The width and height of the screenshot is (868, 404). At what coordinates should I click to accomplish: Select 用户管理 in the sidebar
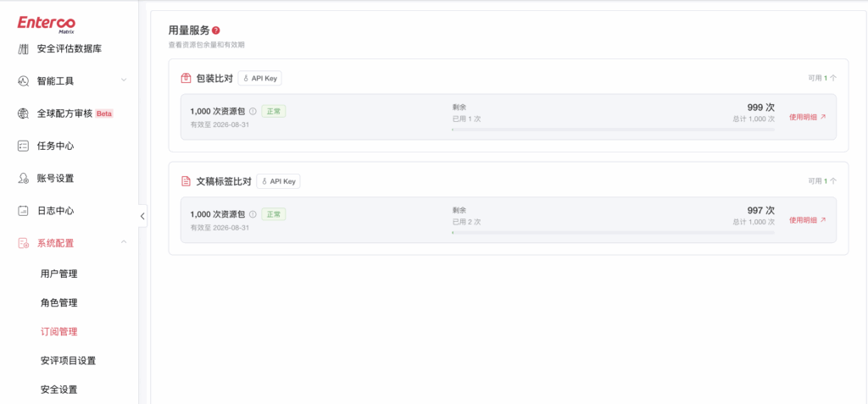tap(59, 274)
